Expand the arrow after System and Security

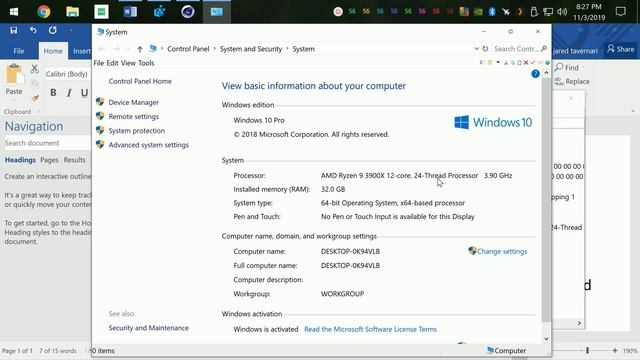[287, 49]
